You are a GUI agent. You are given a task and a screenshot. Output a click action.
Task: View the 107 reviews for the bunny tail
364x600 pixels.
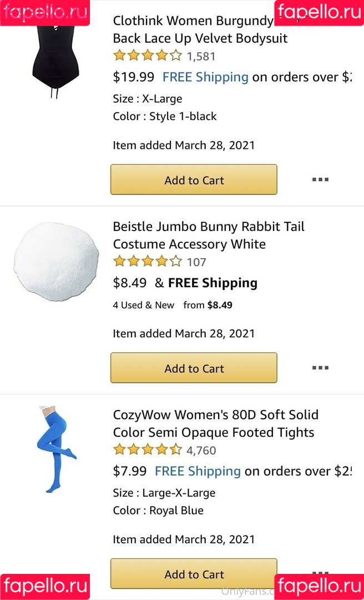click(x=196, y=262)
